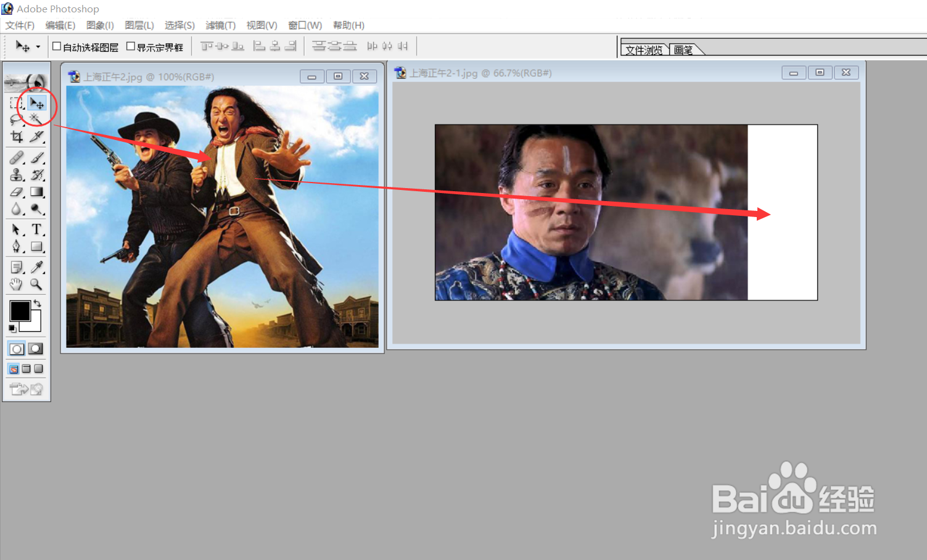The height and width of the screenshot is (560, 927).
Task: Switch to the 画笔 tab
Action: click(683, 50)
